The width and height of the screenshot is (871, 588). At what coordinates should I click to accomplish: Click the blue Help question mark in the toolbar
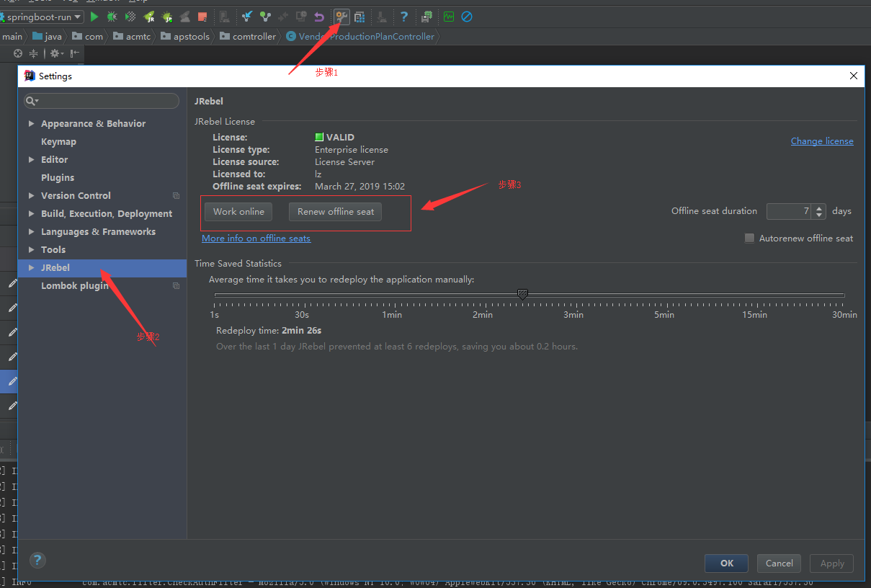[404, 16]
